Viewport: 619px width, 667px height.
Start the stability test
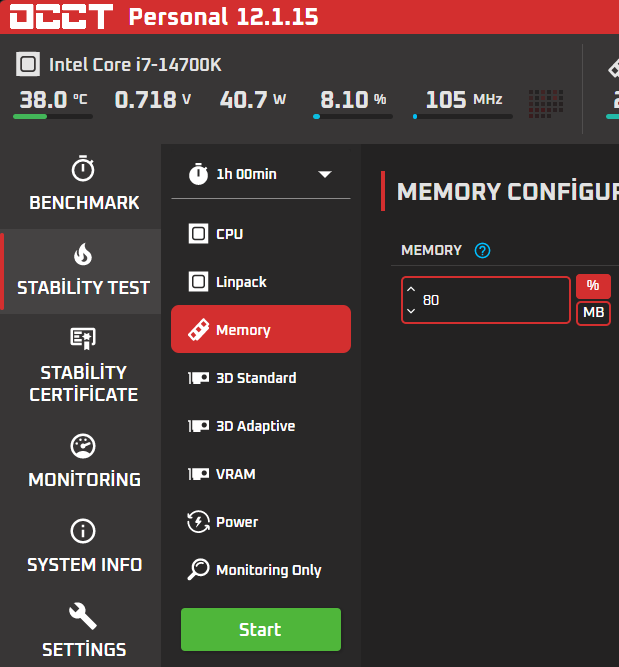pyautogui.click(x=261, y=630)
